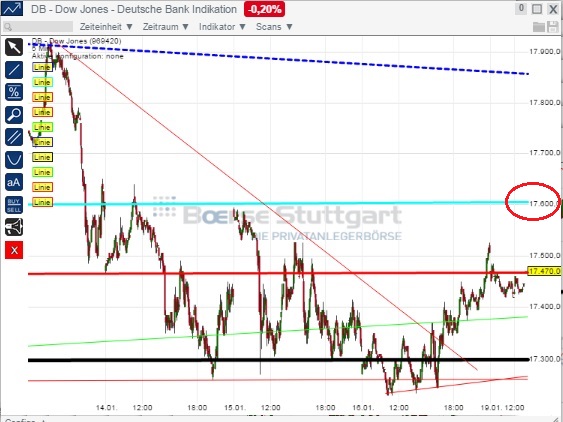Open the megaphone alert tool

point(14,227)
